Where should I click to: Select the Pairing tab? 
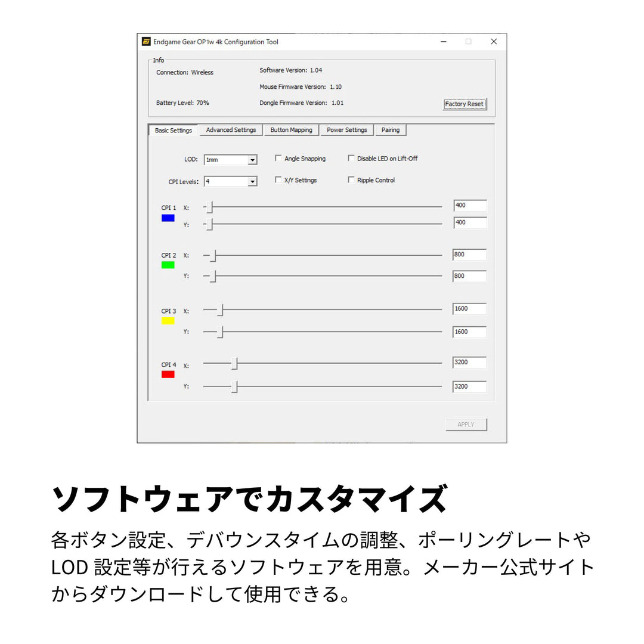(391, 130)
